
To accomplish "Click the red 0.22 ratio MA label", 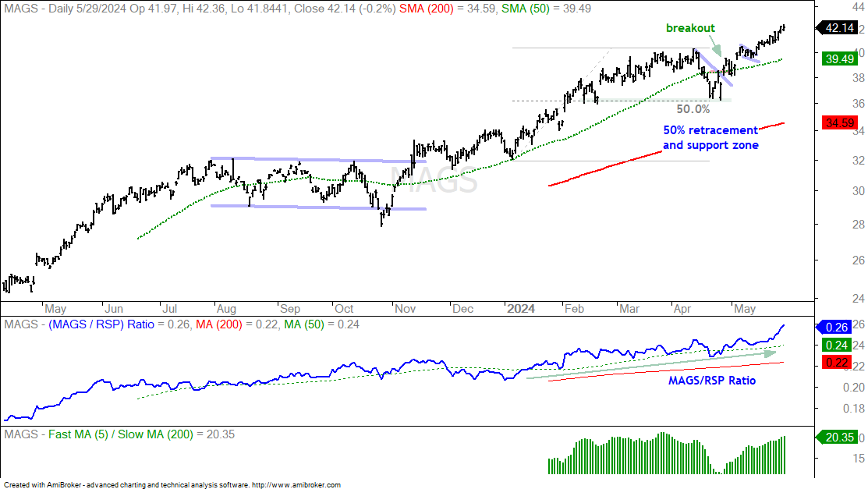I will tap(836, 363).
